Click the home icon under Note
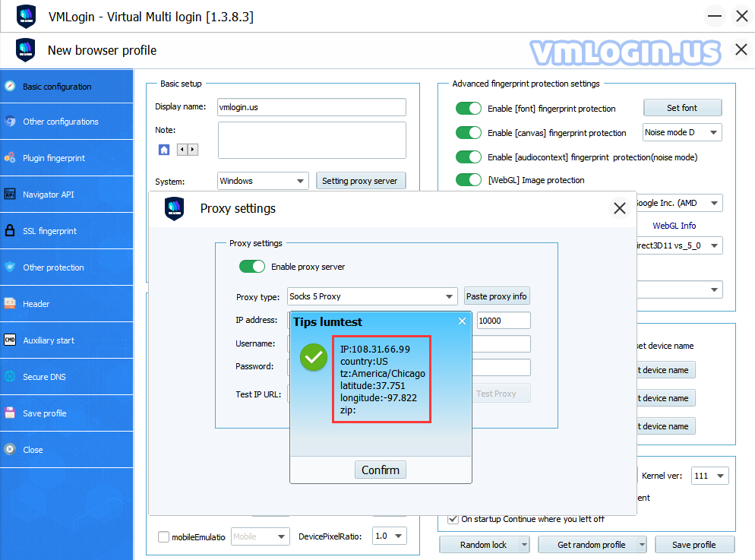This screenshot has height=560, width=755. tap(164, 150)
